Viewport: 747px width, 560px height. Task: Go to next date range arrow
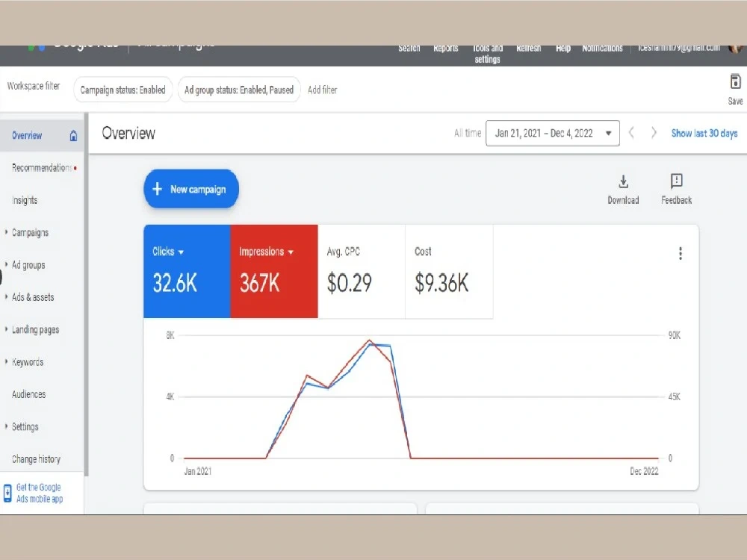pyautogui.click(x=654, y=133)
